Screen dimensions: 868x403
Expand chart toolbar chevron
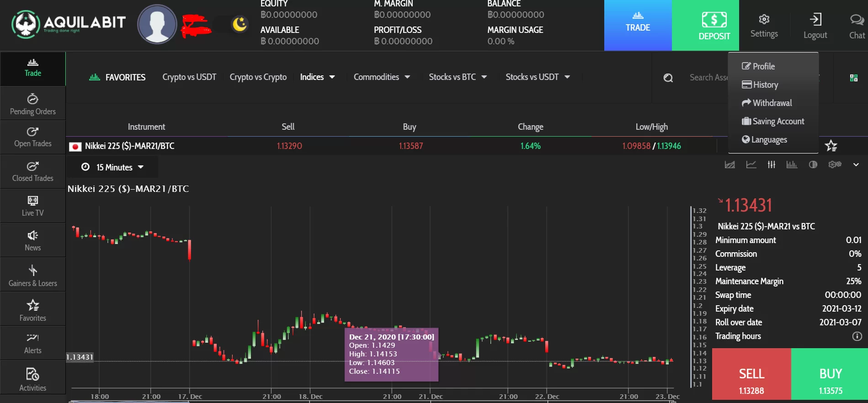(856, 164)
